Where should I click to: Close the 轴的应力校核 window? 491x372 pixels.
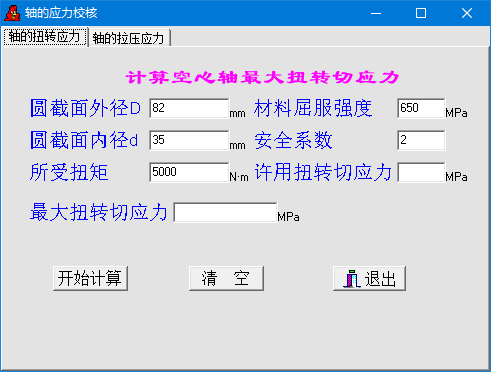467,13
